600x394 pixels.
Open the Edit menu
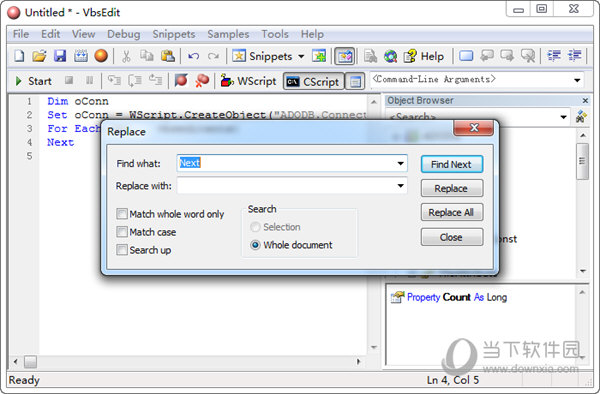point(51,34)
